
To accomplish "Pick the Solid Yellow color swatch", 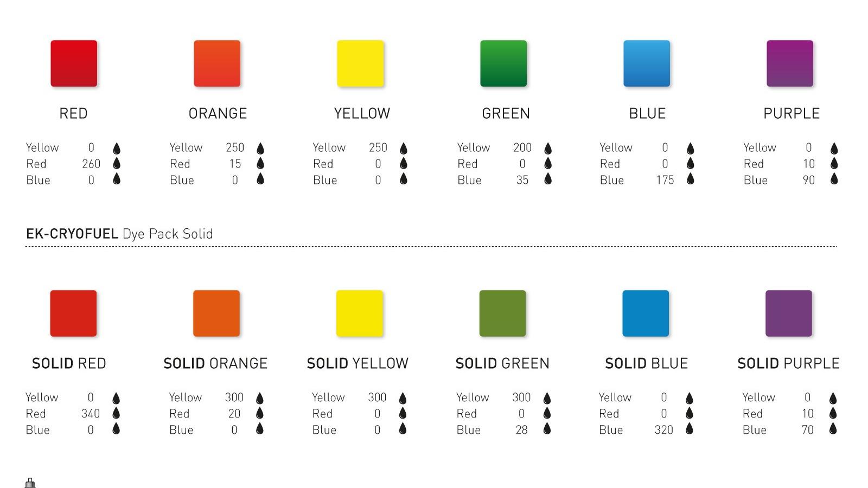I will [x=360, y=313].
